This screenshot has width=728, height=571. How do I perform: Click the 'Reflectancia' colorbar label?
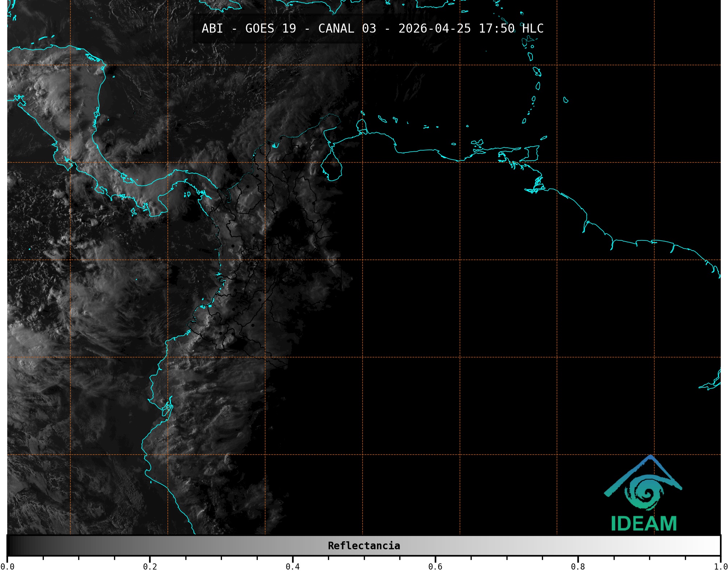(364, 546)
